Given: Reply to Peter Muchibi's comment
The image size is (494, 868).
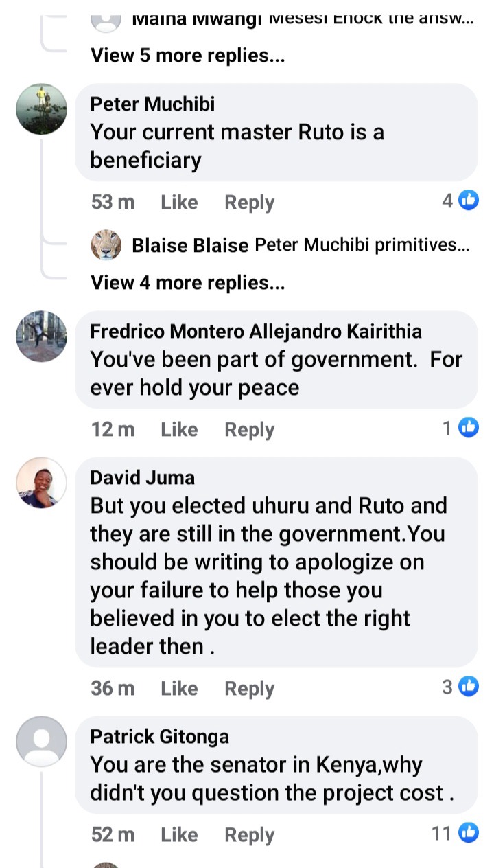Looking at the screenshot, I should (250, 202).
